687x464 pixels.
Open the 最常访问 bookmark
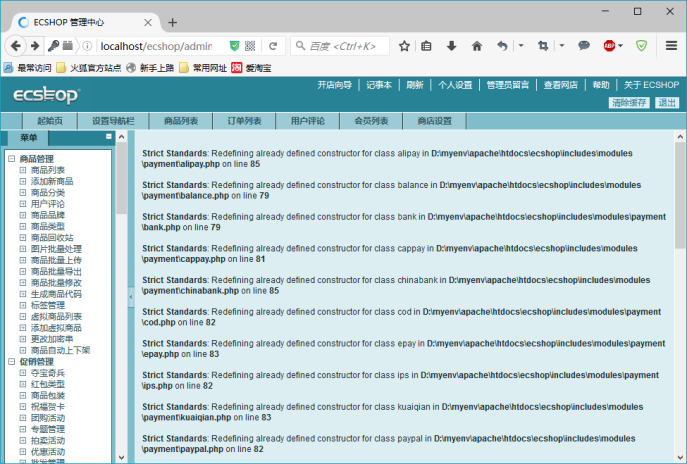(28, 68)
